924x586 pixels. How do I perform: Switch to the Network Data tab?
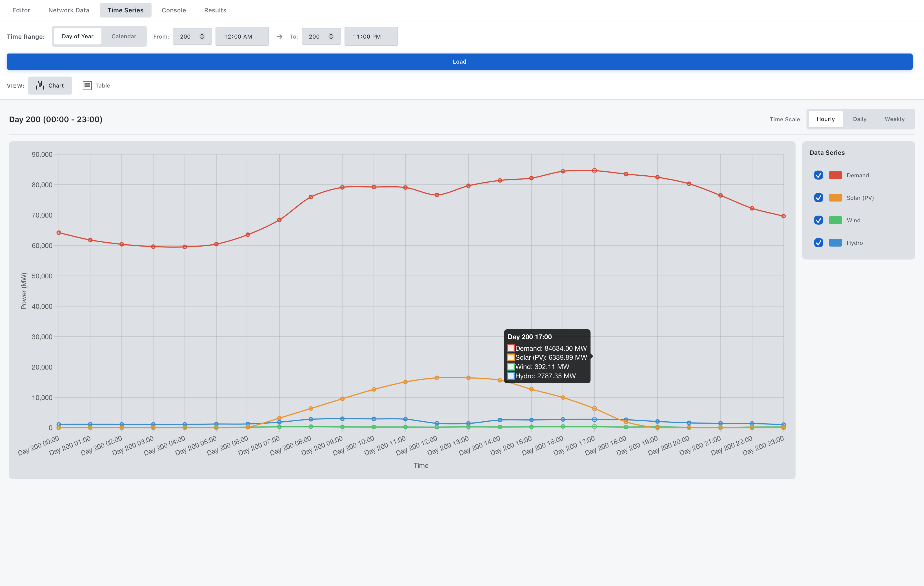69,10
